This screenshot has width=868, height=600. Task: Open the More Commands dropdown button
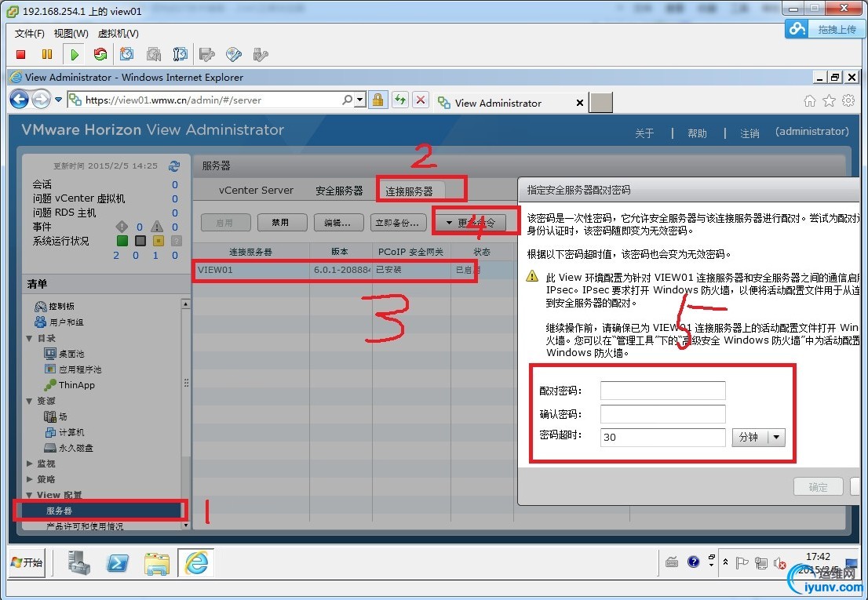click(471, 223)
